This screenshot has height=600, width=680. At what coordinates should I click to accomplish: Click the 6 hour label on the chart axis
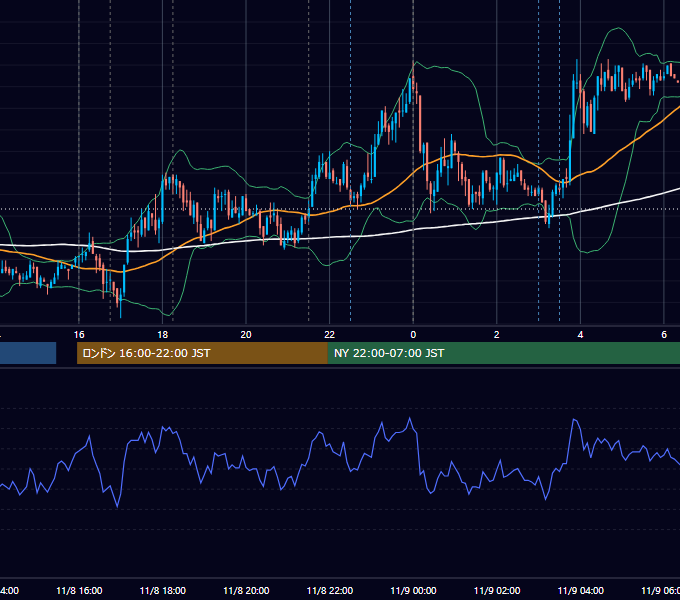pyautogui.click(x=664, y=335)
